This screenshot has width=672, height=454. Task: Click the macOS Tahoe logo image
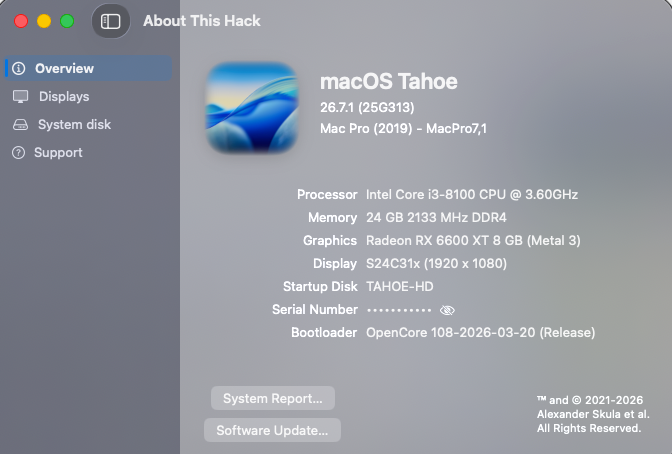click(252, 108)
